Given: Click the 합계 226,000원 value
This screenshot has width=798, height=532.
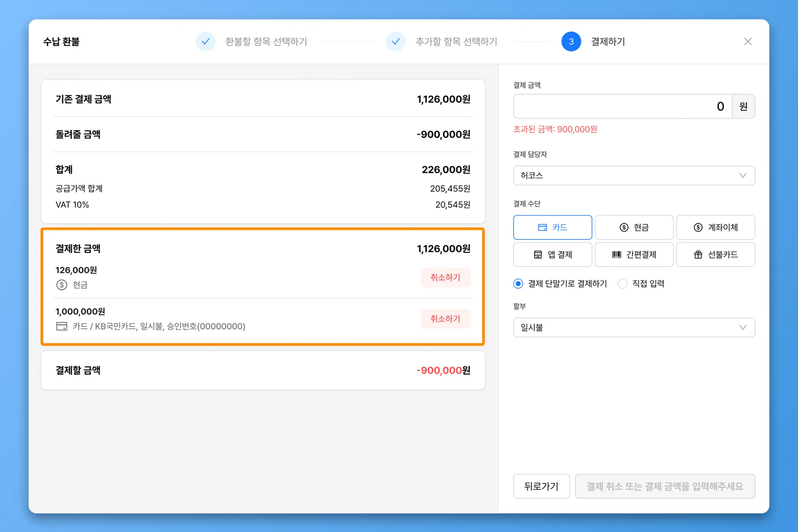Looking at the screenshot, I should point(446,170).
